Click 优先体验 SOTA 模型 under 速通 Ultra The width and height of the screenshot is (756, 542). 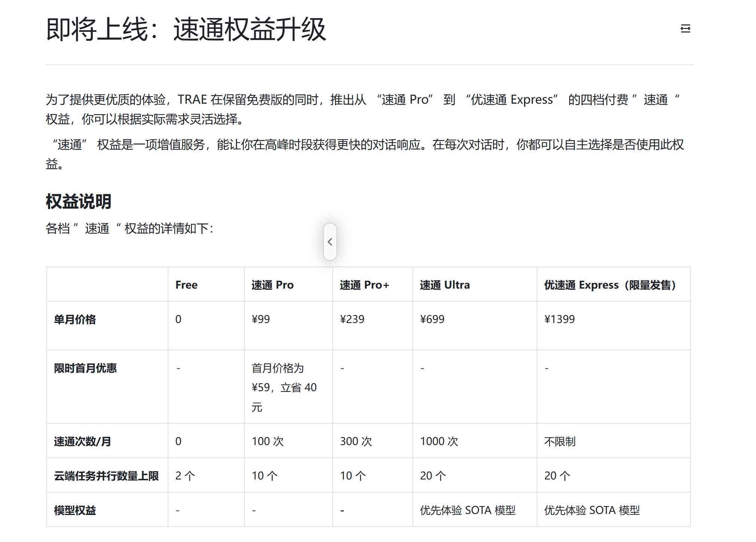468,510
